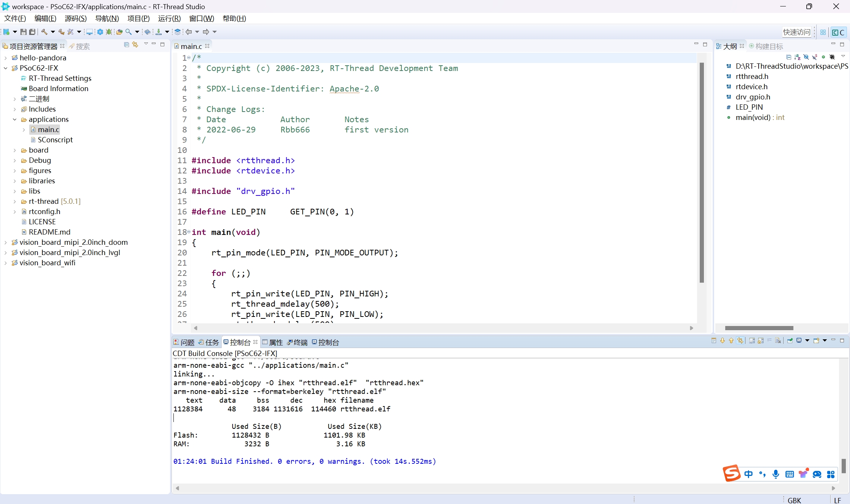850x504 pixels.
Task: Click the open element folder icon
Action: click(119, 32)
